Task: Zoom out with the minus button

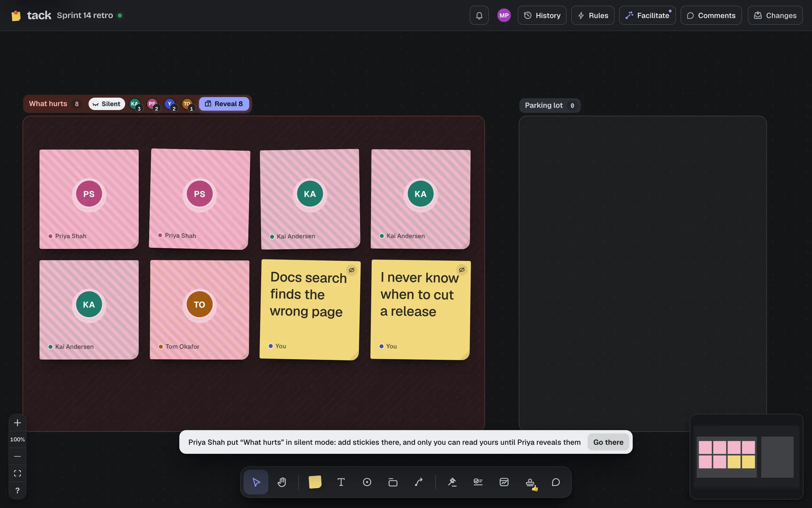Action: (17, 456)
